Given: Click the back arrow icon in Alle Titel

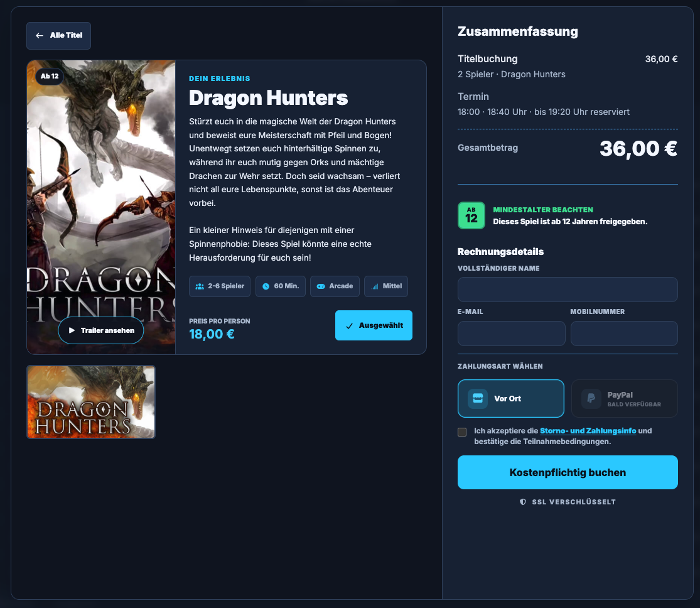Looking at the screenshot, I should tap(40, 36).
